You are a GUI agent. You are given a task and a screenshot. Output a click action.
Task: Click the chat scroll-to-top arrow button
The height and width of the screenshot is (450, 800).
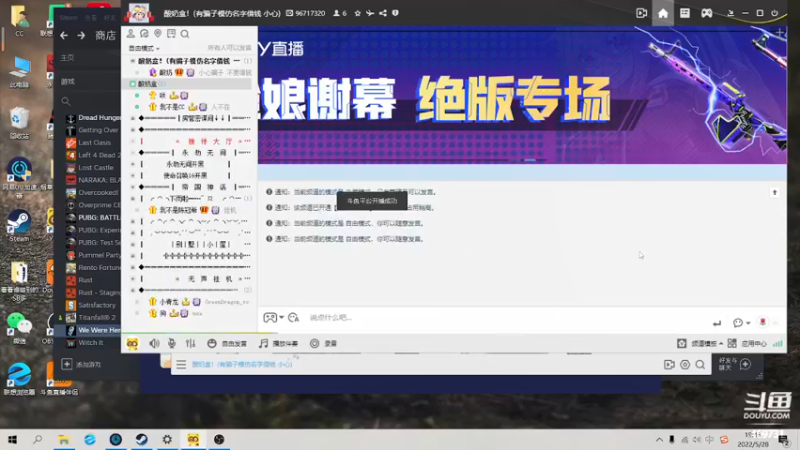point(774,192)
